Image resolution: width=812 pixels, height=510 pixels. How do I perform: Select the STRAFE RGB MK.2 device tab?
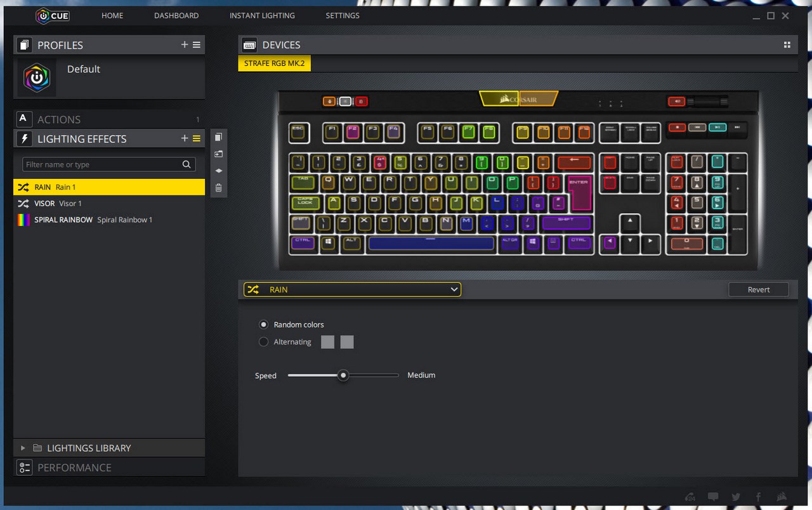tap(275, 64)
